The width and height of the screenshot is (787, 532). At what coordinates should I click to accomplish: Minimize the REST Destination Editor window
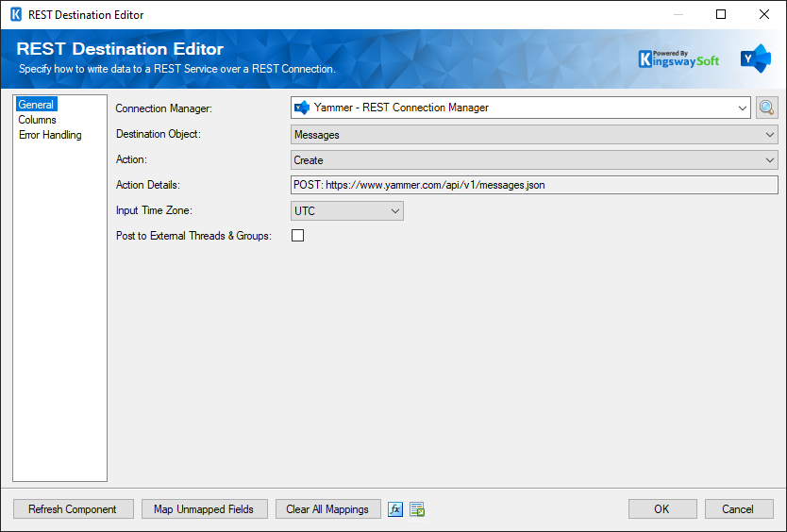tap(678, 14)
